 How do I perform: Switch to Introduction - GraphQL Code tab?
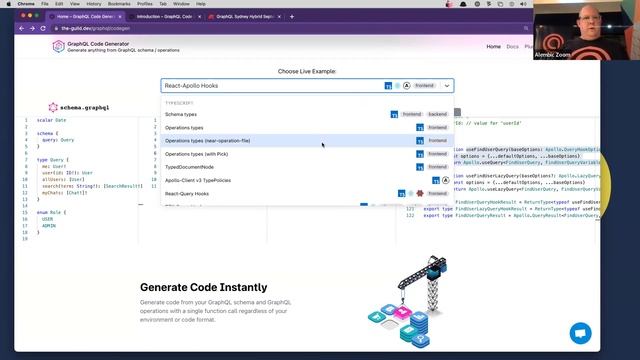164,17
